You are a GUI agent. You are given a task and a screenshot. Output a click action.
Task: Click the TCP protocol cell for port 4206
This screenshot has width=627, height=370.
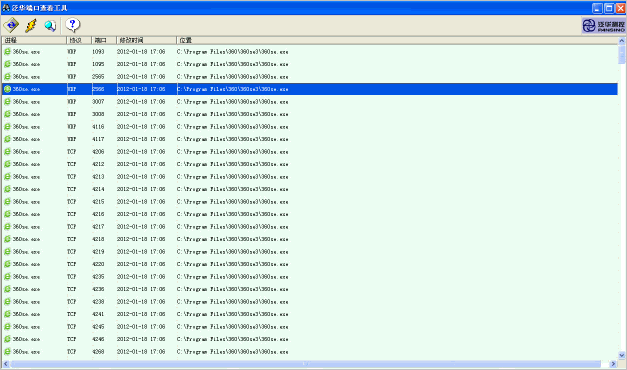72,152
